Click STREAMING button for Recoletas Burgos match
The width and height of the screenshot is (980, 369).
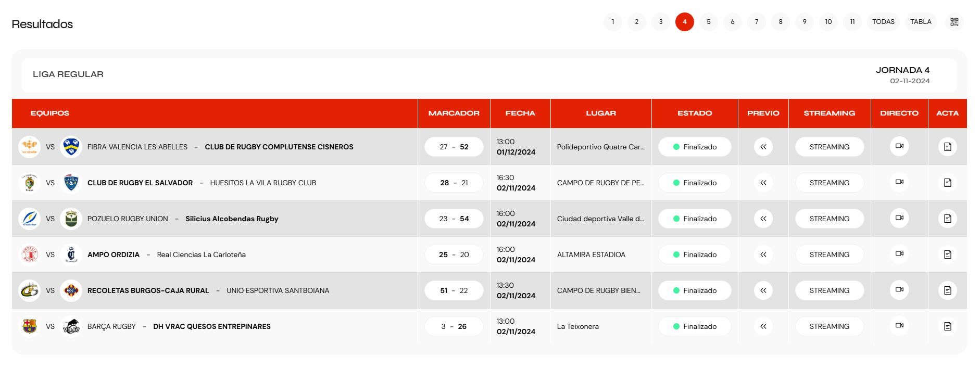tap(830, 290)
